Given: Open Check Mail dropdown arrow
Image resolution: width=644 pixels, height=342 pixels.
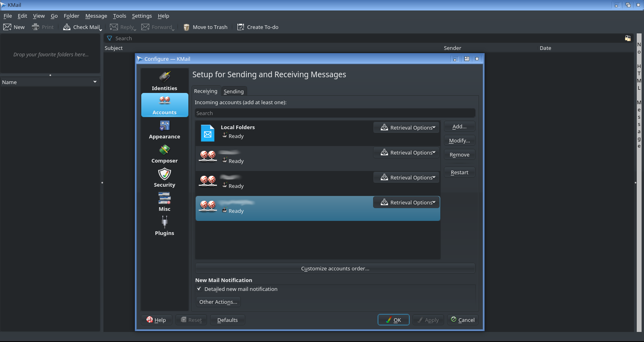Looking at the screenshot, I should coord(101,29).
